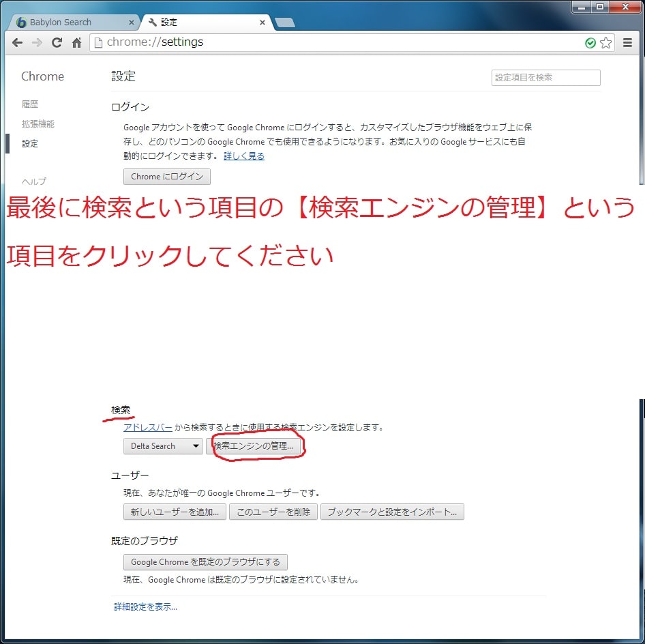Open 履歴 in the sidebar

[30, 104]
